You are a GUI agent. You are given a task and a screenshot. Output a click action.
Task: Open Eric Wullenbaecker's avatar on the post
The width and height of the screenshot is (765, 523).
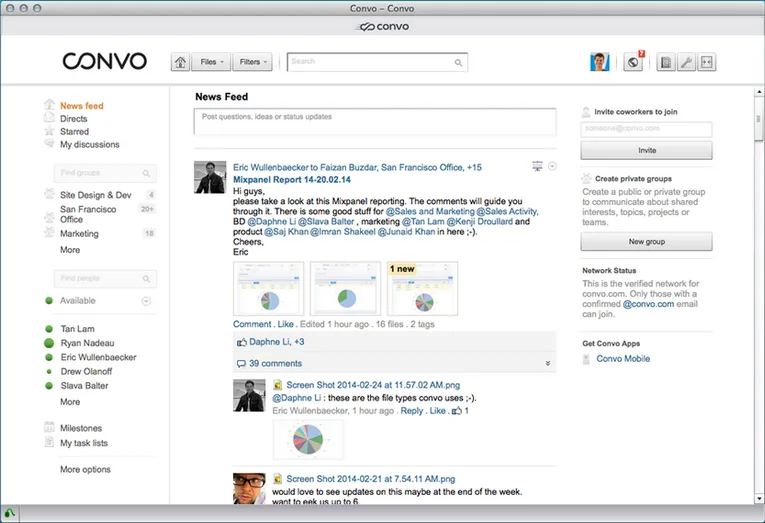(210, 177)
